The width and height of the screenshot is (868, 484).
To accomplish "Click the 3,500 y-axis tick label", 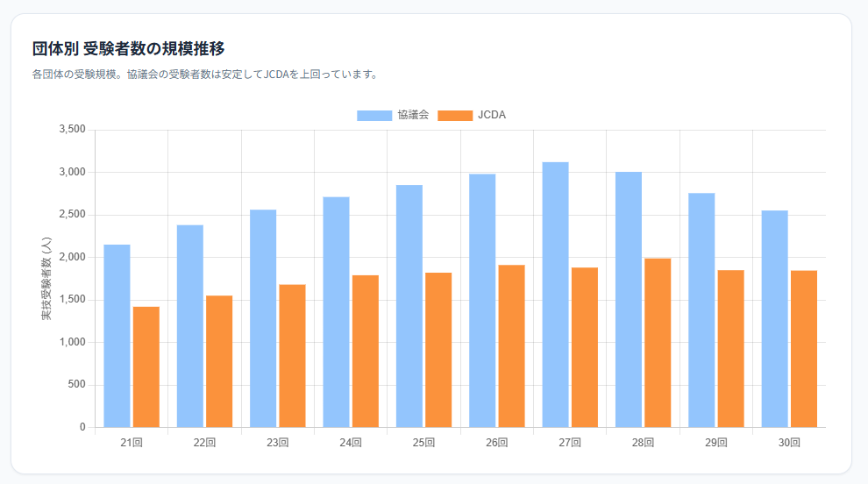I will coord(72,130).
